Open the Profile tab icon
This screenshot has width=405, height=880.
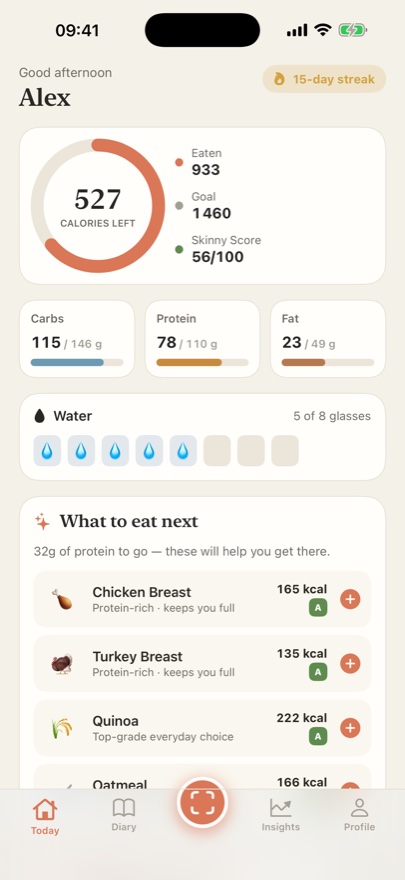click(x=359, y=808)
